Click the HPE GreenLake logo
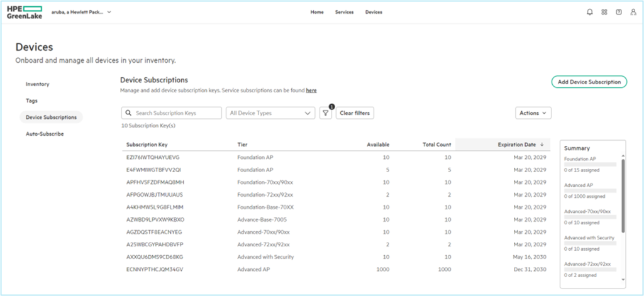The height and width of the screenshot is (296, 644). click(23, 12)
